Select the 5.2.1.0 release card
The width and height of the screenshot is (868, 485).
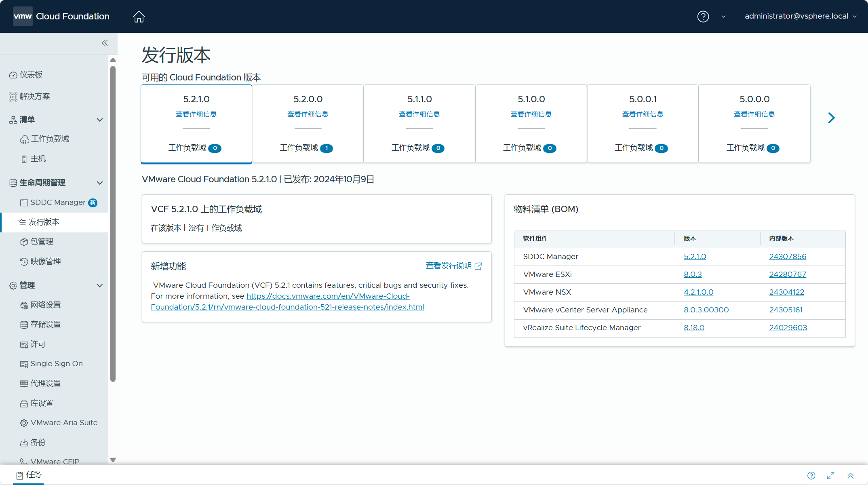(196, 124)
